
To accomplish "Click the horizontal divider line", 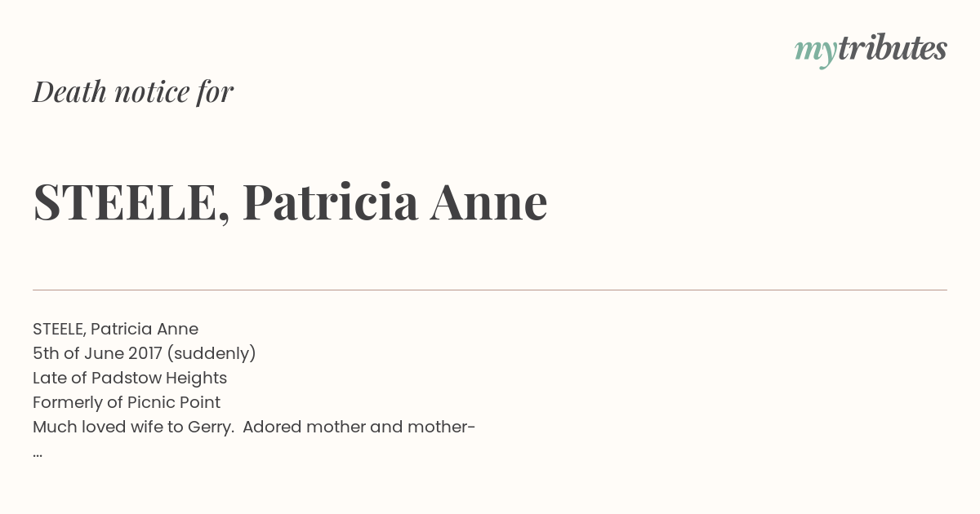I will pos(490,290).
